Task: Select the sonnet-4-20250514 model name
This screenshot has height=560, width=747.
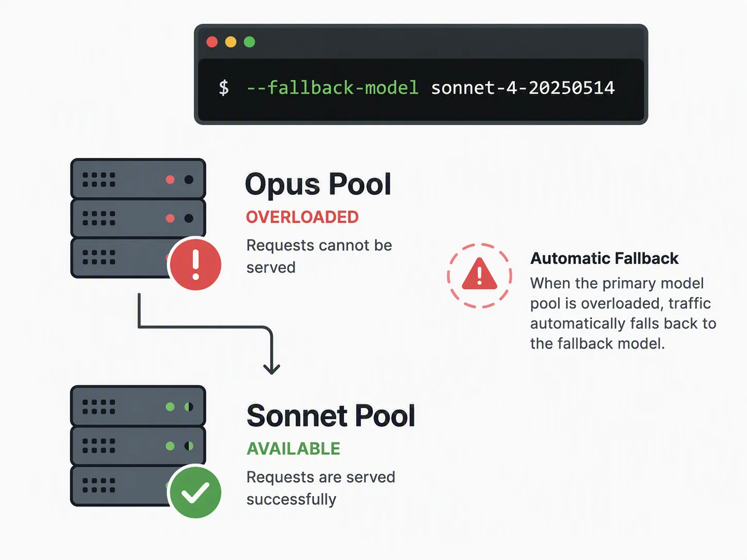Action: 523,88
